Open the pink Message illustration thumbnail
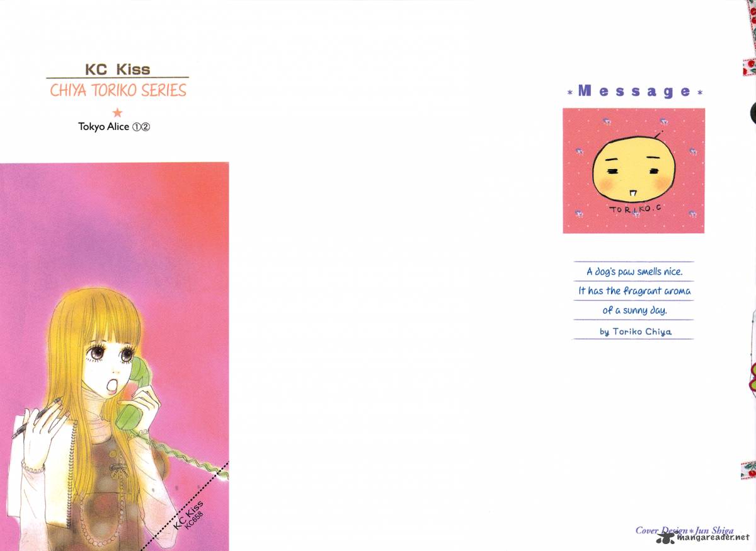 [634, 170]
